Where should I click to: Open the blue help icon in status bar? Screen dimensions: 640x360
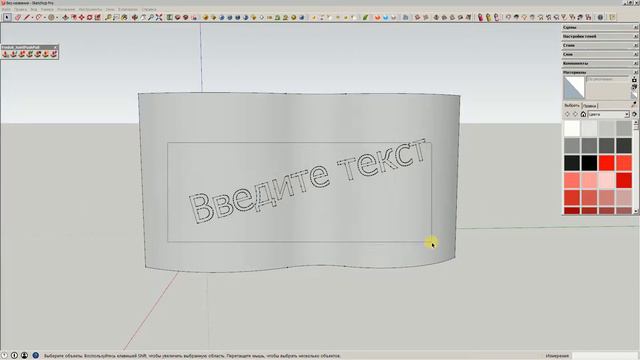36,356
